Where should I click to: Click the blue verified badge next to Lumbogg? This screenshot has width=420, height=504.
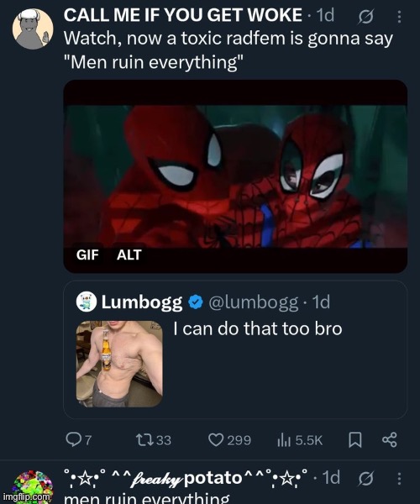coord(196,302)
